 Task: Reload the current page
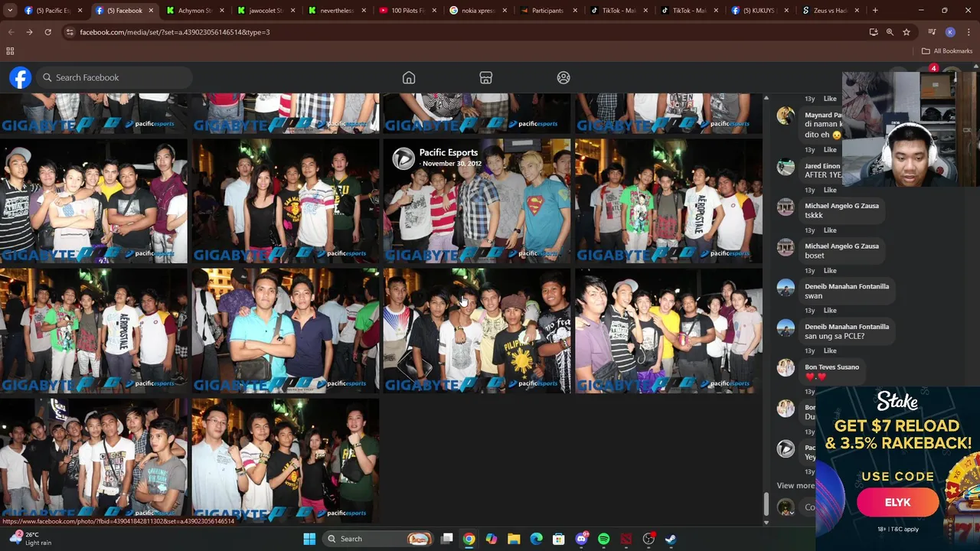47,32
